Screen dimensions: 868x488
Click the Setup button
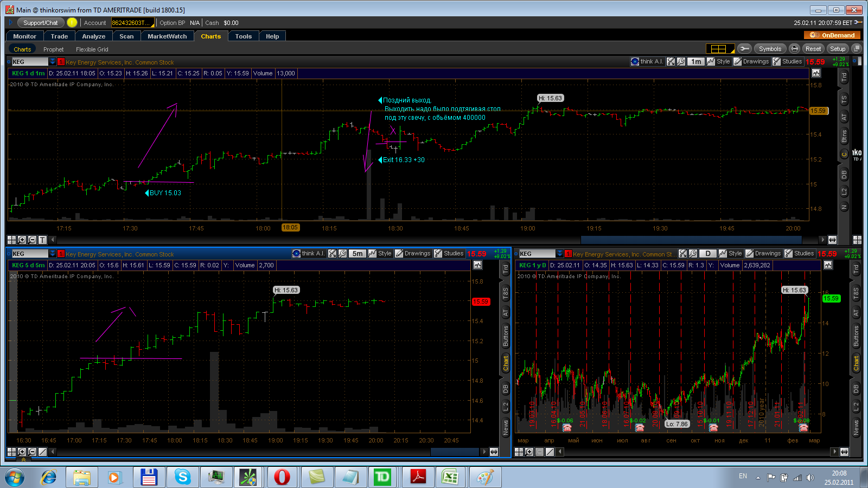click(x=838, y=49)
